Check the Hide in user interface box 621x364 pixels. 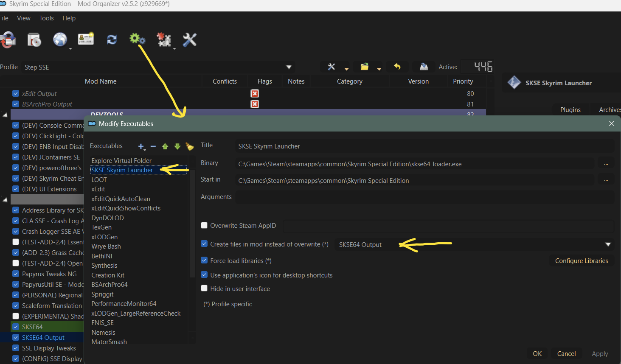204,288
